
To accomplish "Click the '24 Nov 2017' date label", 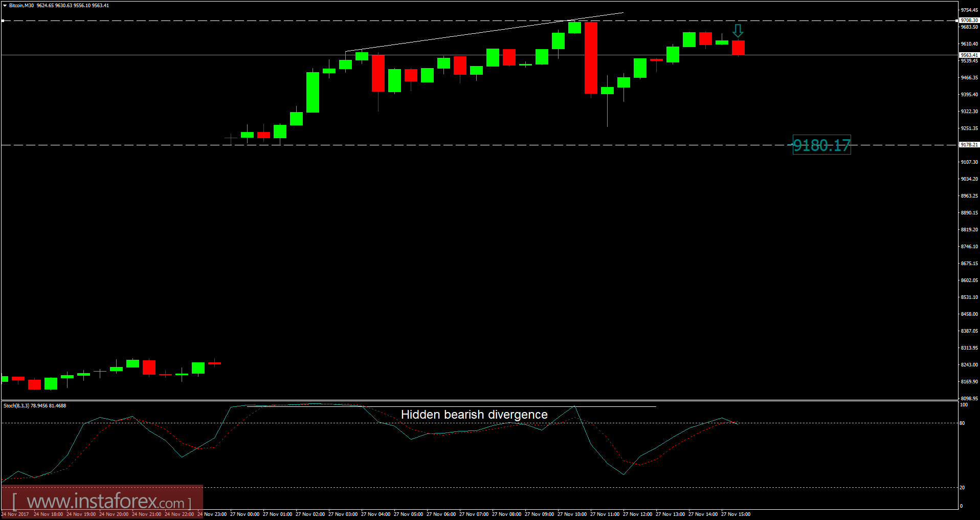I will 15,514.
